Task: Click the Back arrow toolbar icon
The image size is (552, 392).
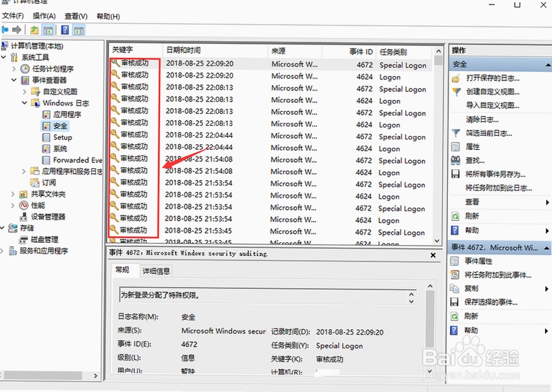Action: (5, 30)
